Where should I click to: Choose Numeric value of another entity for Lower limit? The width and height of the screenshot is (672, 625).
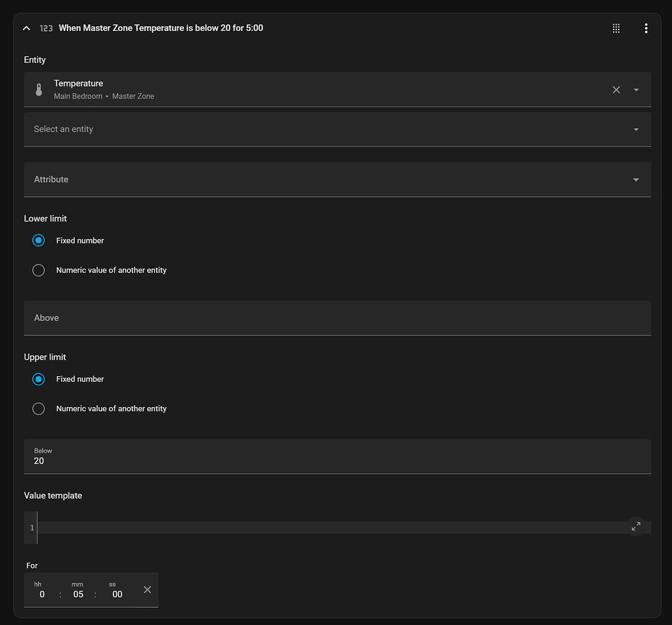38,270
